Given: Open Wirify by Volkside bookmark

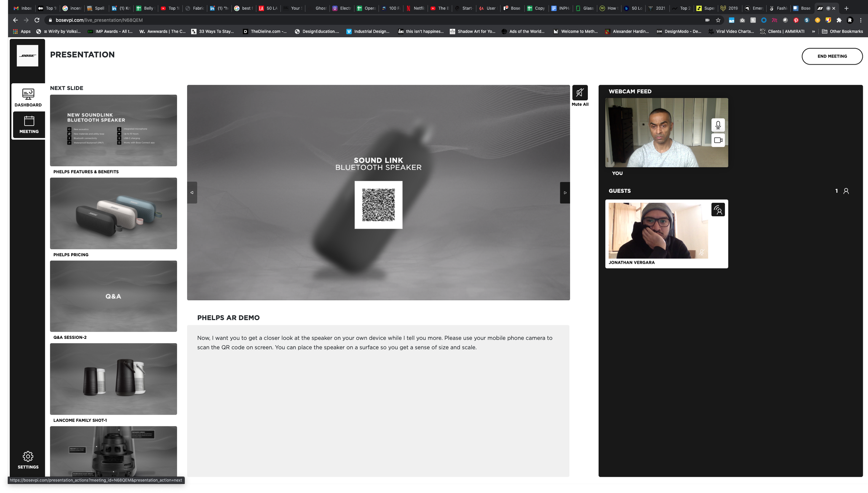Looking at the screenshot, I should [59, 31].
